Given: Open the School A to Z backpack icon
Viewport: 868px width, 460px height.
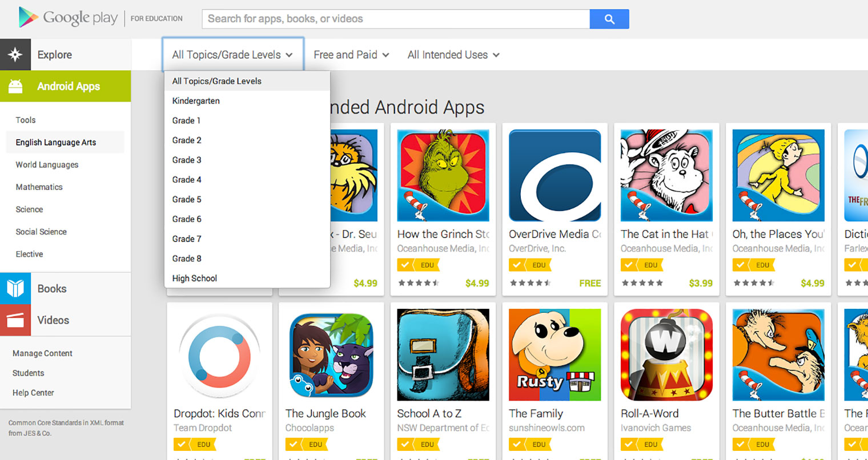Looking at the screenshot, I should 443,355.
